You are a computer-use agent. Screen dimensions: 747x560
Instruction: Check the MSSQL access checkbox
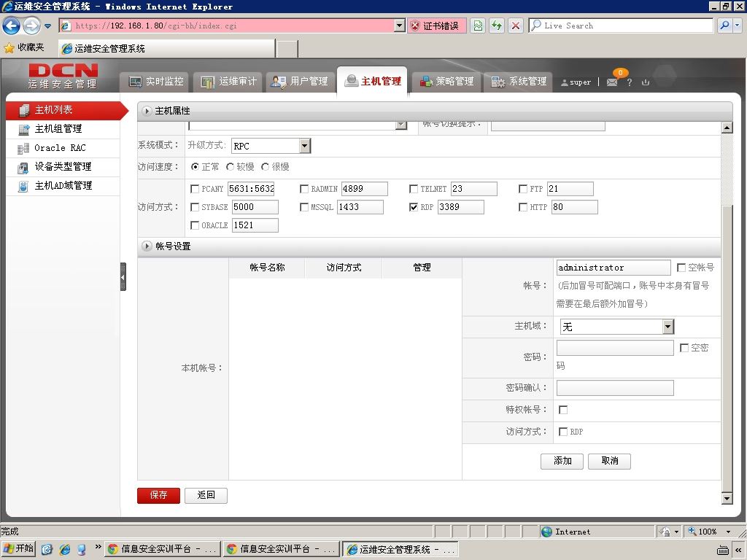click(x=304, y=207)
